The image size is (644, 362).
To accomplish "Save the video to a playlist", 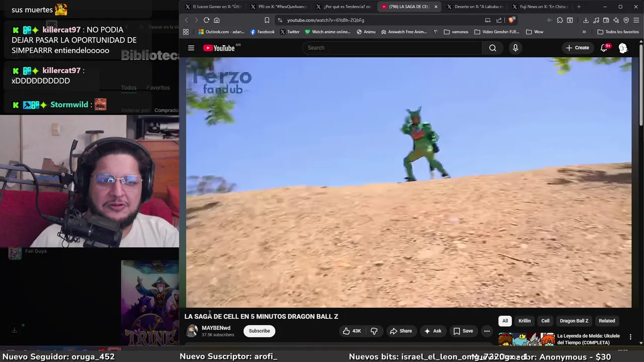I will [x=463, y=331].
